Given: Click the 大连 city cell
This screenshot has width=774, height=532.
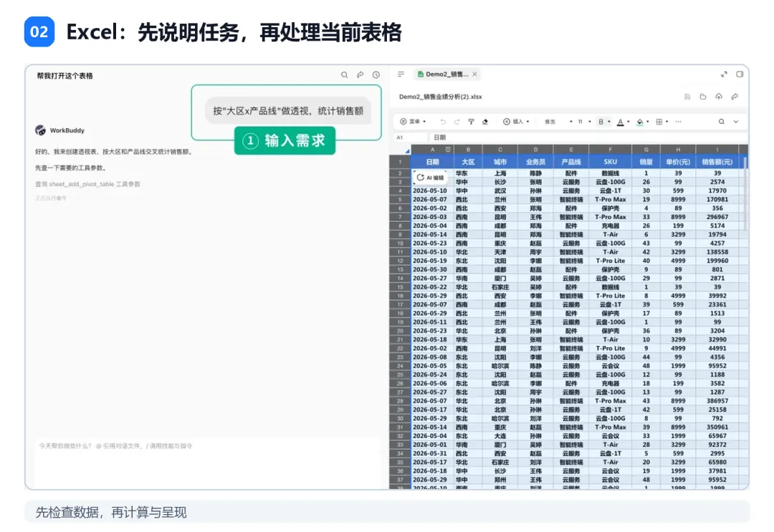Looking at the screenshot, I should pos(500,436).
